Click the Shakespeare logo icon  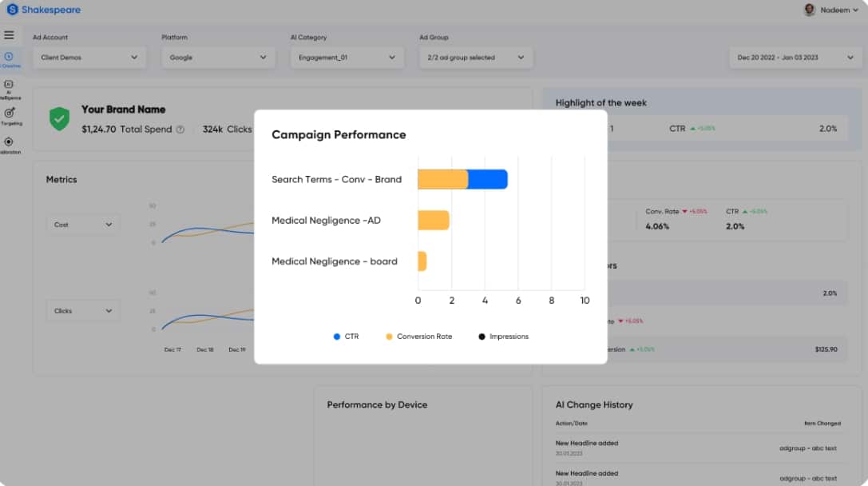[12, 10]
